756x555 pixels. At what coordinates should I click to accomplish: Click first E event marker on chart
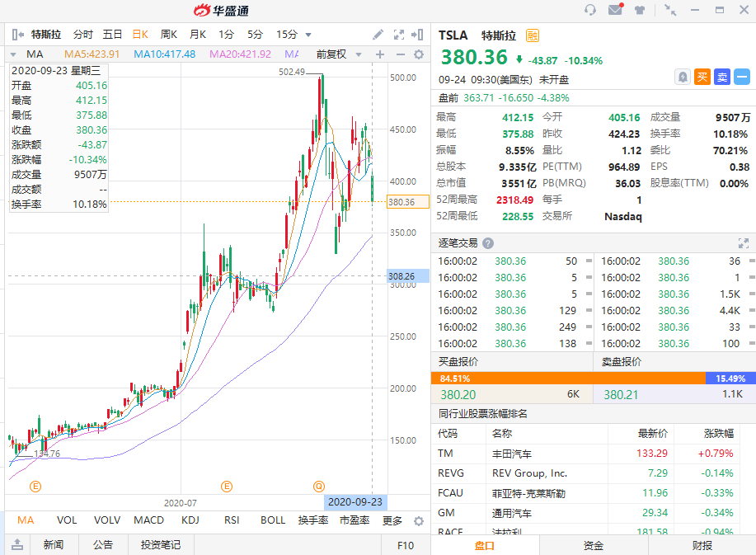pos(35,487)
